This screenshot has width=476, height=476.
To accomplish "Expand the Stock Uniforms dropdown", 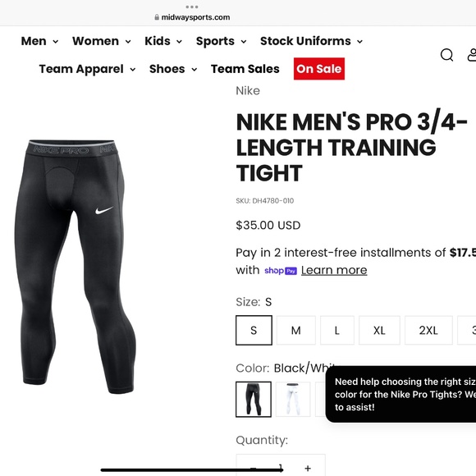I will (312, 41).
